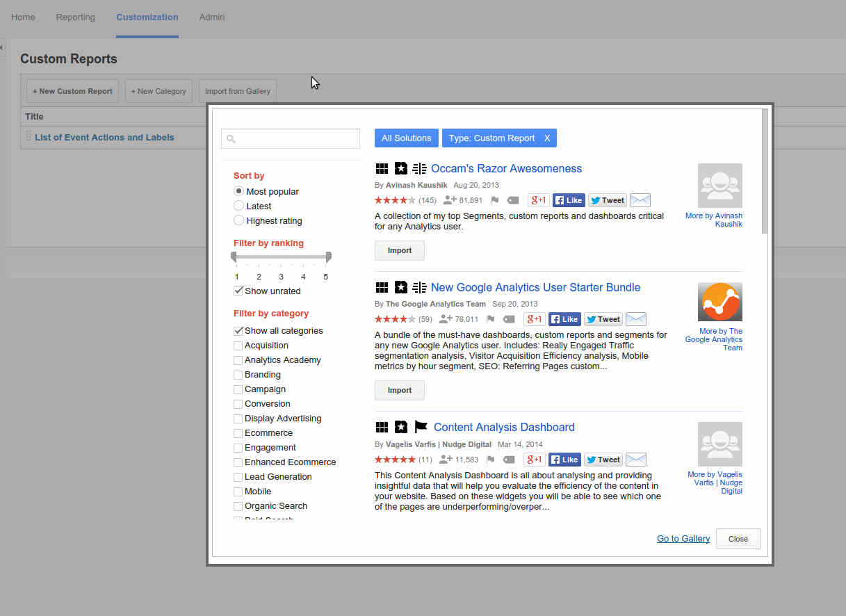
Task: Click Facebook Like for Starter Bundle
Action: click(x=564, y=319)
